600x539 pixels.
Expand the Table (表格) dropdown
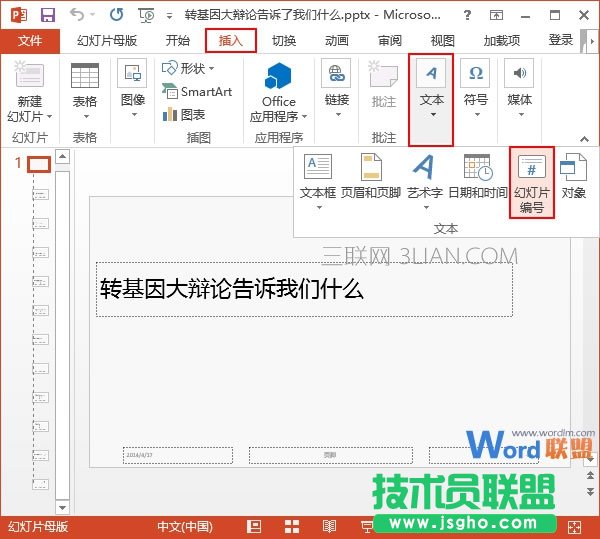click(85, 88)
